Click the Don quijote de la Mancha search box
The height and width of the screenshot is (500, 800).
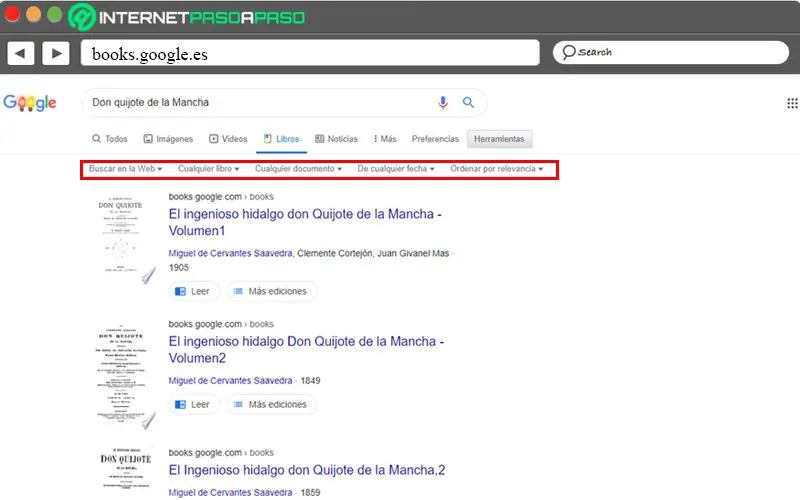point(284,103)
